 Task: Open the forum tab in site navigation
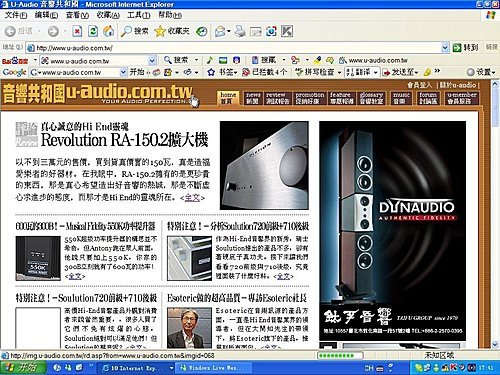coord(428,98)
